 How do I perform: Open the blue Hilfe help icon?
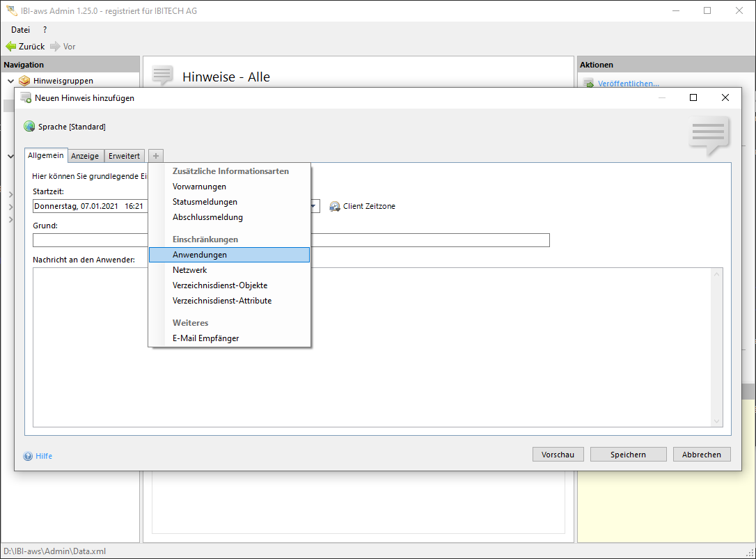(29, 456)
